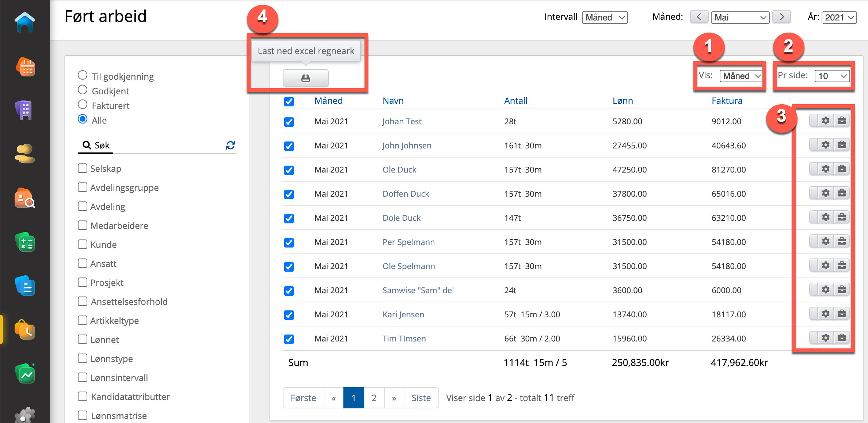Image resolution: width=868 pixels, height=423 pixels.
Task: Click the home icon in sidebar
Action: coord(25,23)
